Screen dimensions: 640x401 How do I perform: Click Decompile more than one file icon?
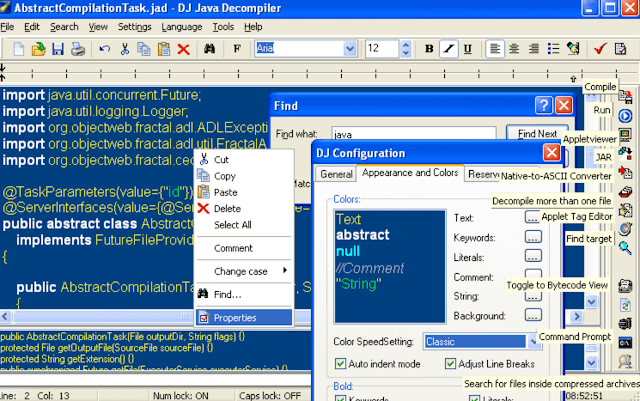point(625,192)
